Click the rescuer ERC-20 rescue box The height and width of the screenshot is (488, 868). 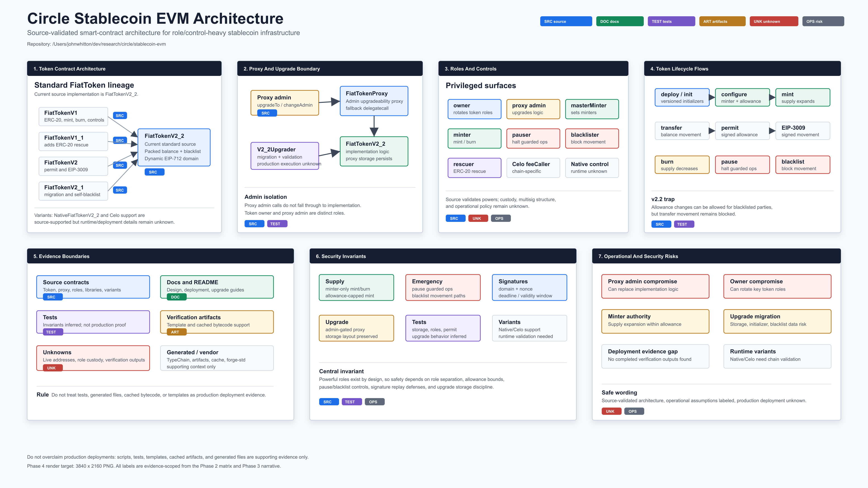click(474, 168)
